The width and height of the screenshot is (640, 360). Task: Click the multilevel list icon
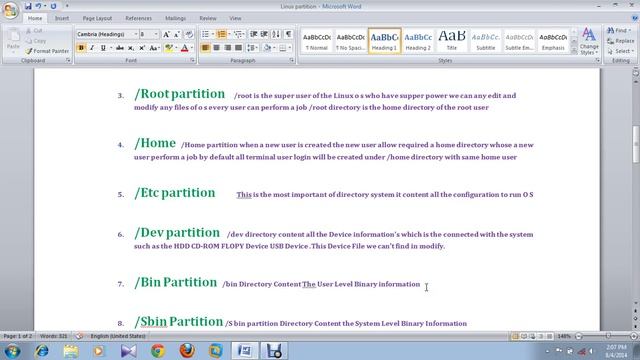238,34
